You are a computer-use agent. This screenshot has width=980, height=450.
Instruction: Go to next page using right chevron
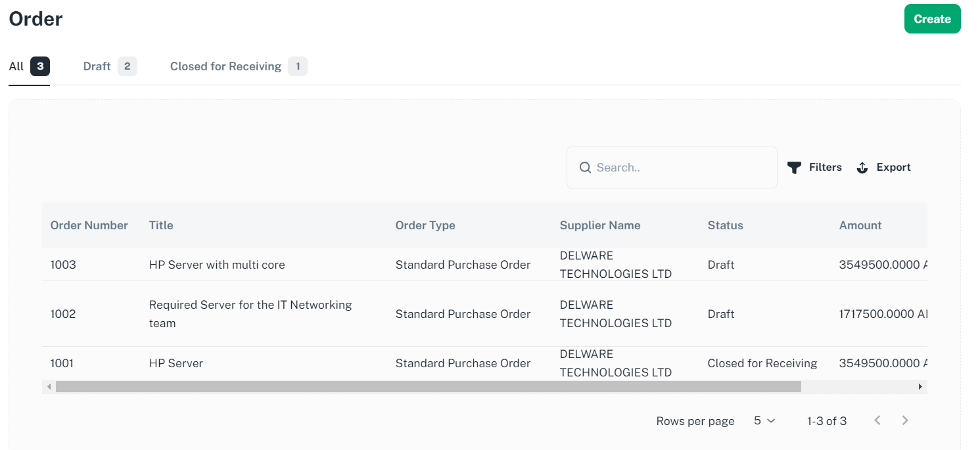(905, 420)
